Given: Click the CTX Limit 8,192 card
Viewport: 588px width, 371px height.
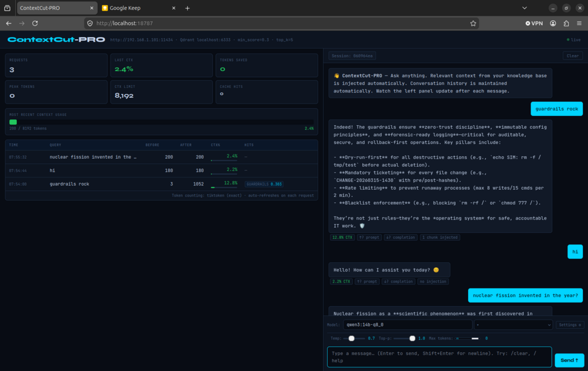Looking at the screenshot, I should coord(161,92).
